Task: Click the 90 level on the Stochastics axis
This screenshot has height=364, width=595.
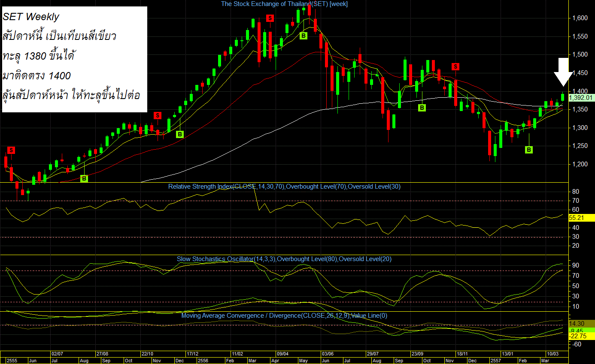Action: [x=575, y=265]
